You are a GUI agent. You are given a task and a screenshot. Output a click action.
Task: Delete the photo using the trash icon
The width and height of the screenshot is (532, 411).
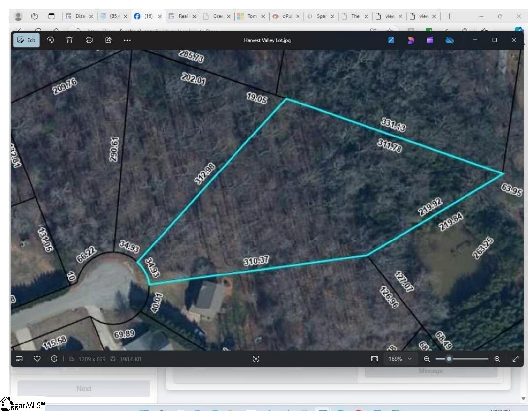69,40
